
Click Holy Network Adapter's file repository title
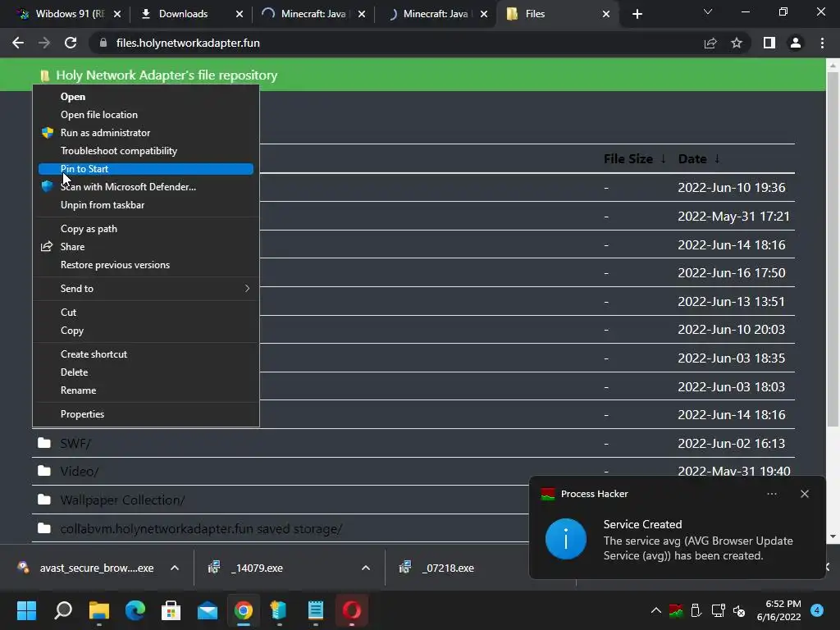tap(167, 75)
